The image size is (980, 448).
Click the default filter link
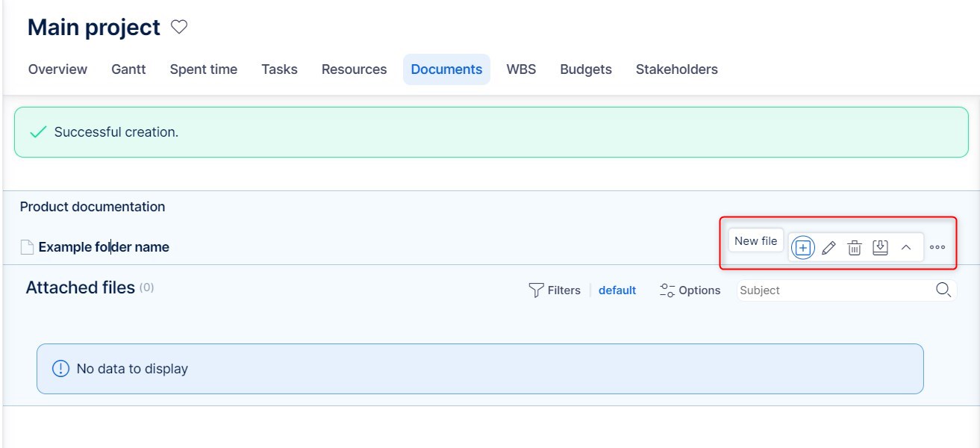(617, 290)
